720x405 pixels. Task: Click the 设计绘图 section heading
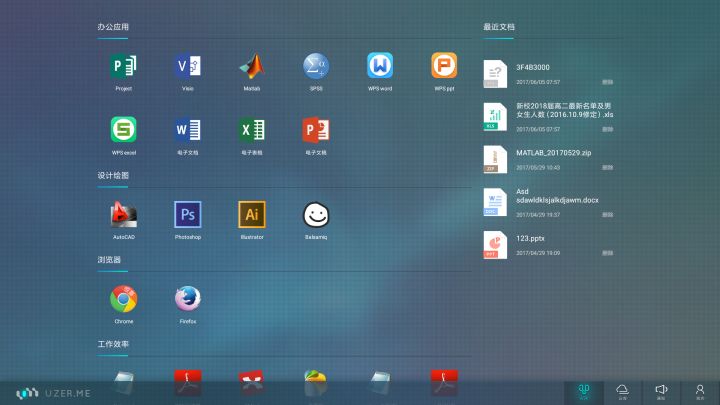click(113, 175)
